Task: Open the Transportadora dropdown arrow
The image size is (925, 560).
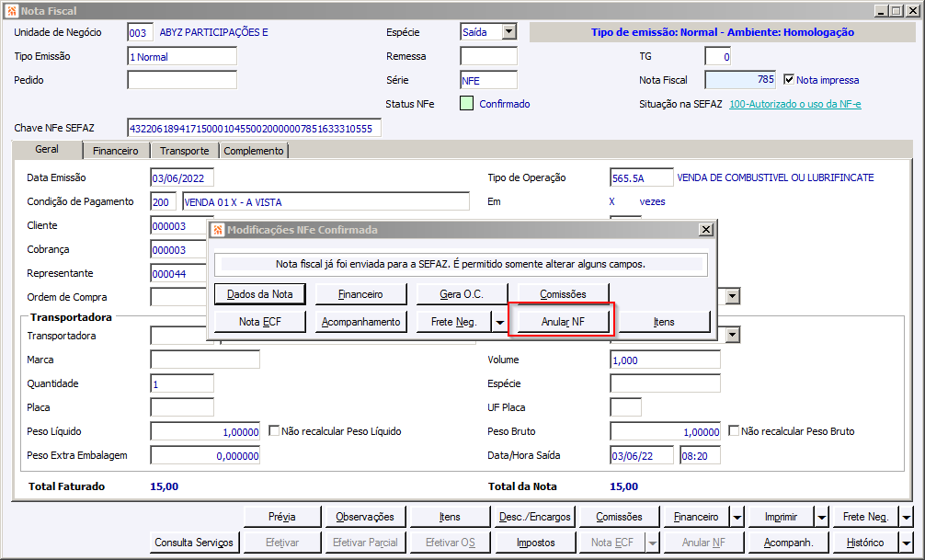Action: [733, 336]
